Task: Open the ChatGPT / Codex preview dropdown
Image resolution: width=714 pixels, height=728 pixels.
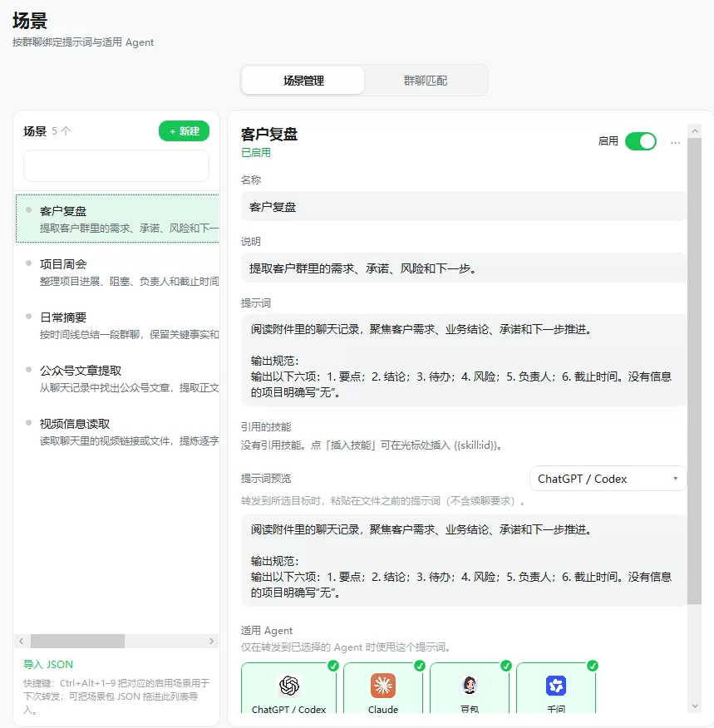Action: [x=608, y=479]
